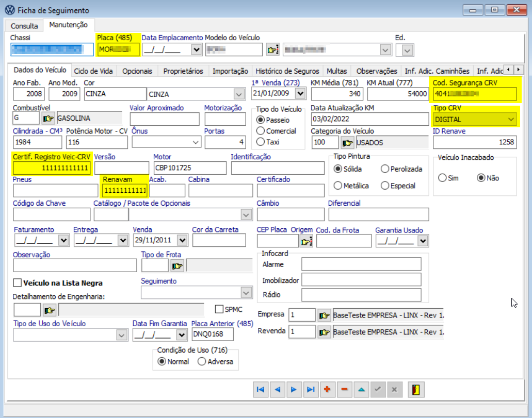Image resolution: width=532 pixels, height=418 pixels.
Task: Open the Proprietários tab
Action: pos(183,71)
